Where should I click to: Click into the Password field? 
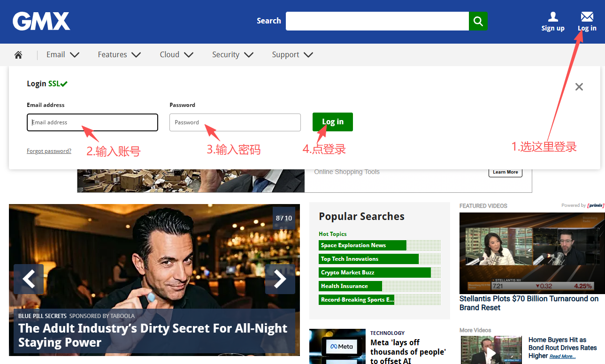pos(235,122)
